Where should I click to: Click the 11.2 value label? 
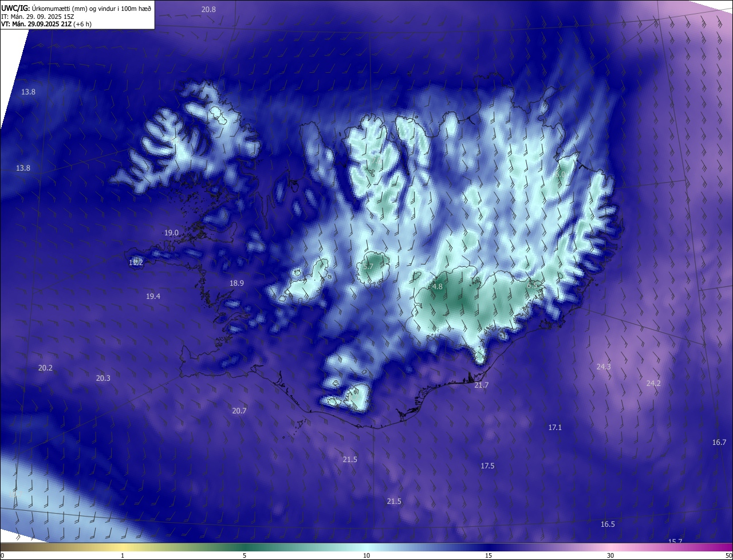136,262
